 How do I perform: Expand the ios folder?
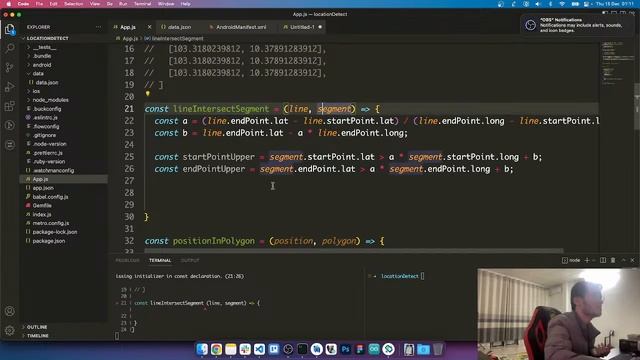(x=36, y=91)
